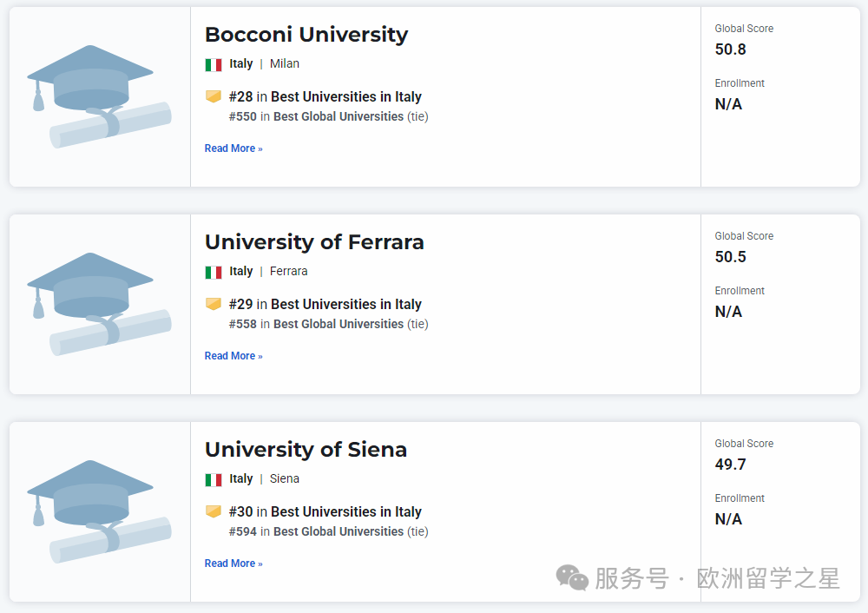Click Bocconi's Best Universities in Italy ranking
This screenshot has height=613, width=868.
point(345,97)
